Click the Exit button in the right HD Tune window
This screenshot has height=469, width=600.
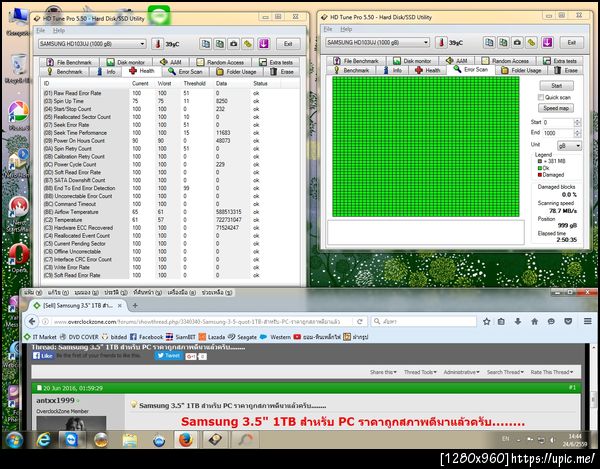572,42
